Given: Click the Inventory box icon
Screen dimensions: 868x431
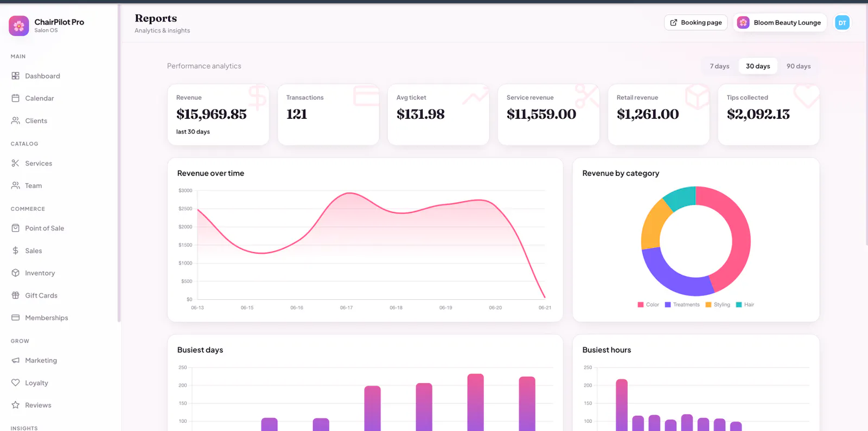Looking at the screenshot, I should click(x=16, y=273).
